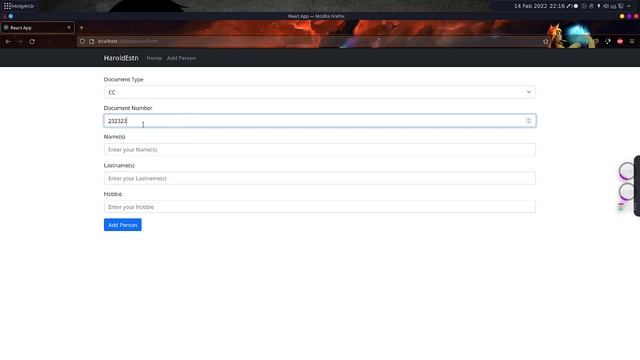Open the Firefox hamburger menu
The image size is (640, 360).
(x=632, y=41)
